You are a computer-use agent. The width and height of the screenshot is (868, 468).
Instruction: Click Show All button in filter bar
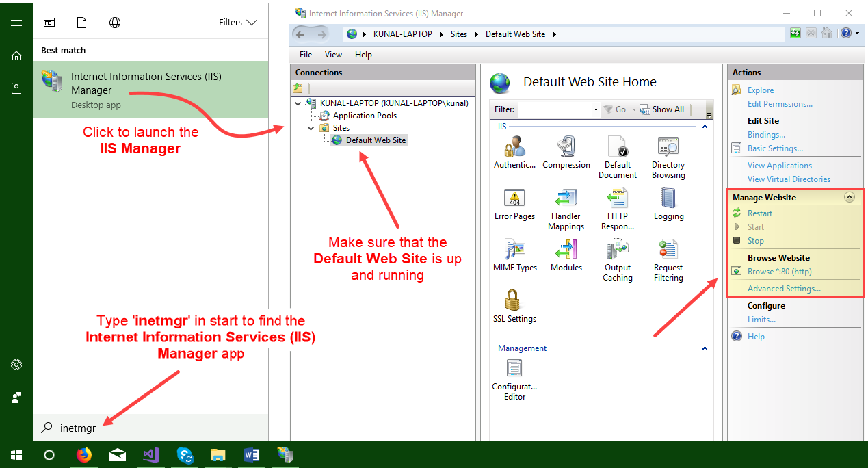tap(661, 109)
